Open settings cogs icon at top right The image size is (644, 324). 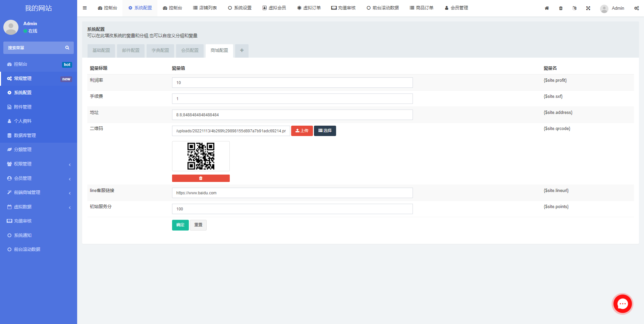[x=636, y=8]
